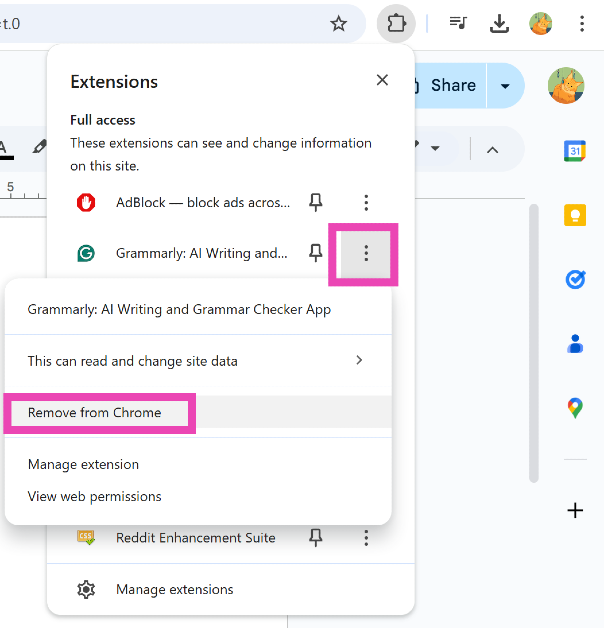This screenshot has width=605, height=628.
Task: Pin the AdBlock extension to toolbar
Action: [316, 203]
